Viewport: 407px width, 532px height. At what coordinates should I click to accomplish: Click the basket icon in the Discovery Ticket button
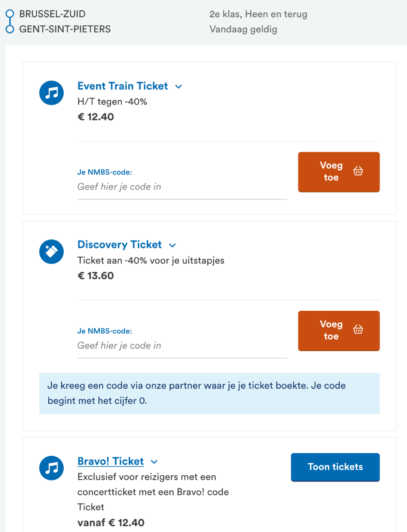(358, 330)
